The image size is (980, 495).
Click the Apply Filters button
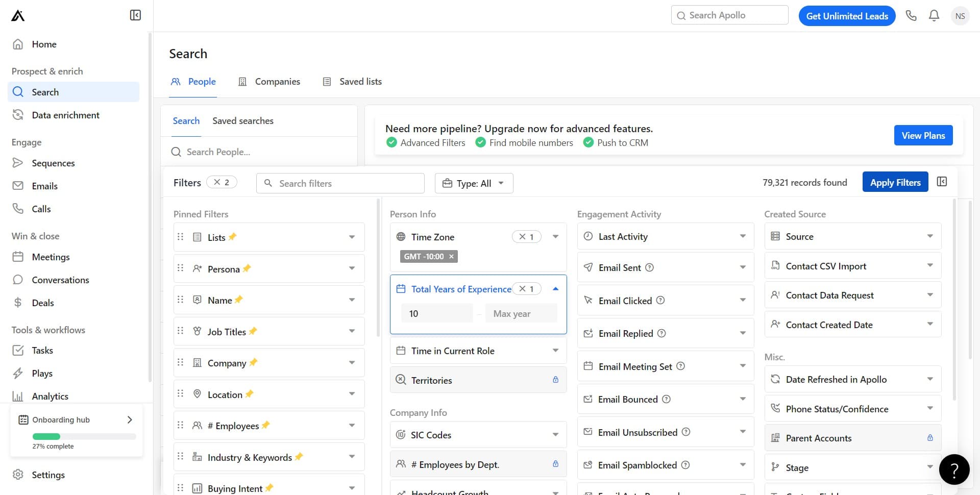895,182
